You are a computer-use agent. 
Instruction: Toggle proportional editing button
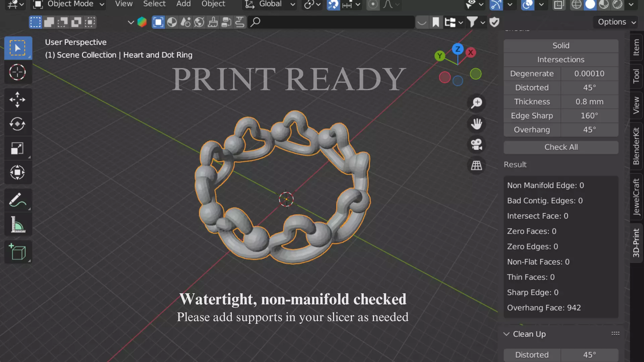[373, 4]
